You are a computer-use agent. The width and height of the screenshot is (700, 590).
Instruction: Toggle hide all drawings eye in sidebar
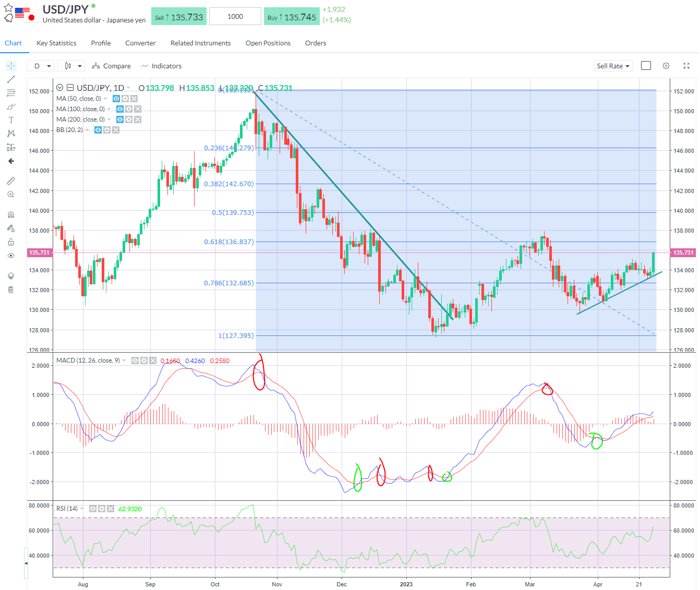coord(11,256)
